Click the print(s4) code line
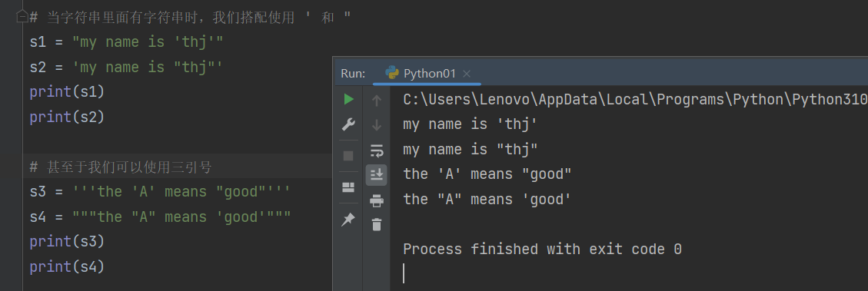The width and height of the screenshot is (868, 291). (67, 267)
